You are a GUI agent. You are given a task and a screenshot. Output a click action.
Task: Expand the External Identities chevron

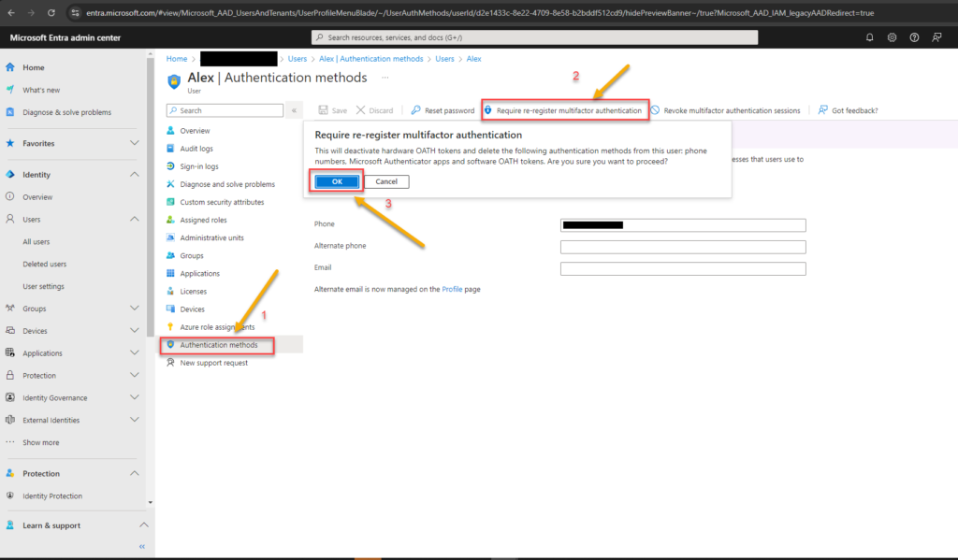135,420
